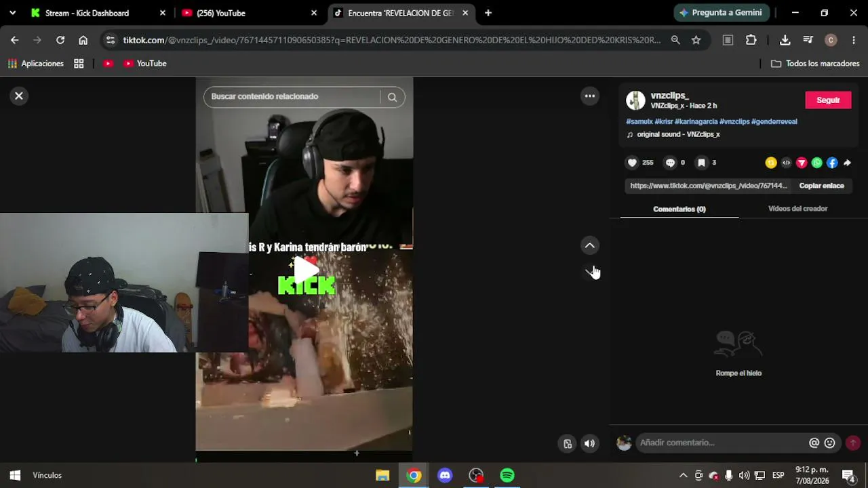Open the video's three-dot more options menu

tap(590, 96)
